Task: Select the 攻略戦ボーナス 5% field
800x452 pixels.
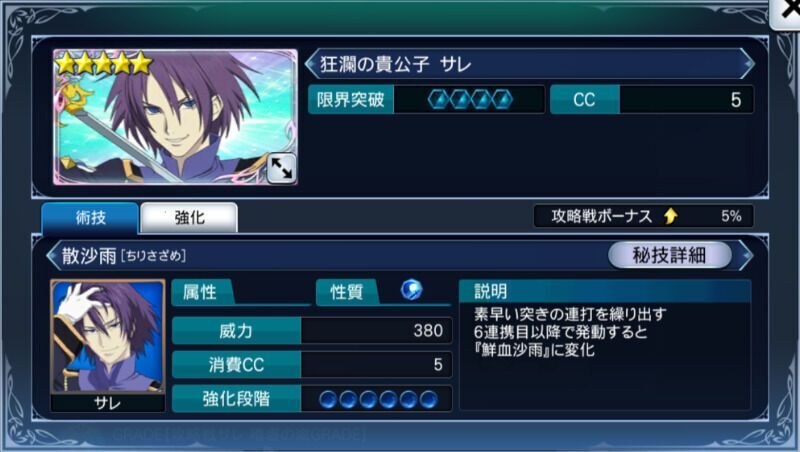Action: [x=643, y=216]
